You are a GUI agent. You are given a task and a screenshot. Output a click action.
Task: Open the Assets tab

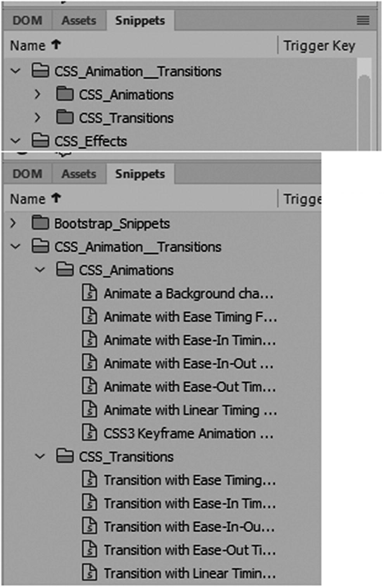click(79, 174)
